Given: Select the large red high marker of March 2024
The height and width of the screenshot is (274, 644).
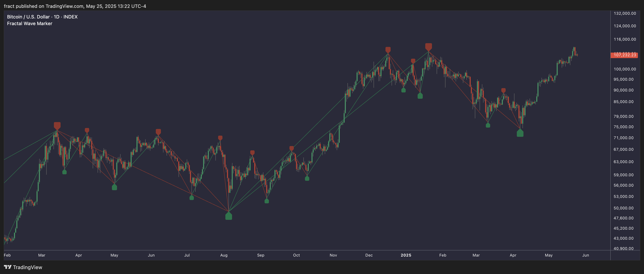Looking at the screenshot, I should 57,126.
